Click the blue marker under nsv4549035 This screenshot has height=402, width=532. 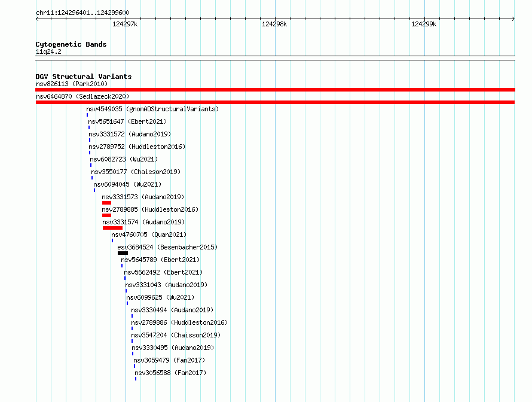87,115
